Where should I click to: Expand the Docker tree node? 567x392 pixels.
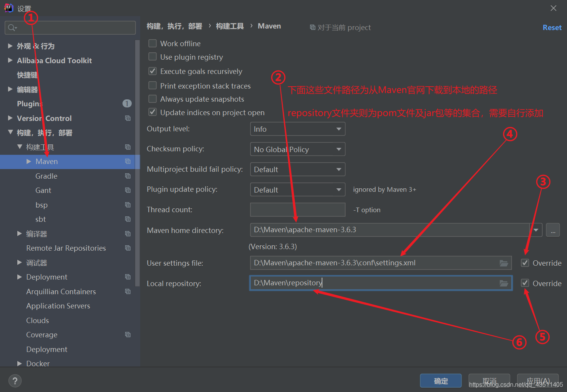(x=20, y=363)
